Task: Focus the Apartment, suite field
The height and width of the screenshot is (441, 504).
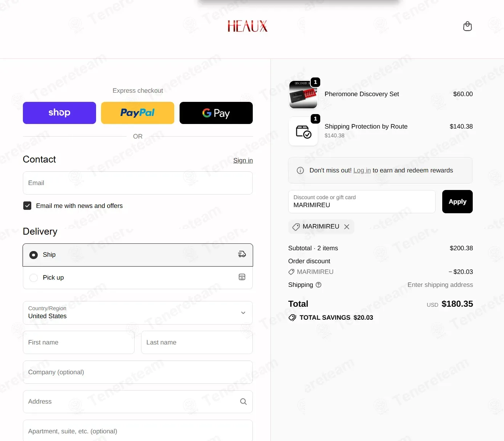Action: [x=138, y=431]
